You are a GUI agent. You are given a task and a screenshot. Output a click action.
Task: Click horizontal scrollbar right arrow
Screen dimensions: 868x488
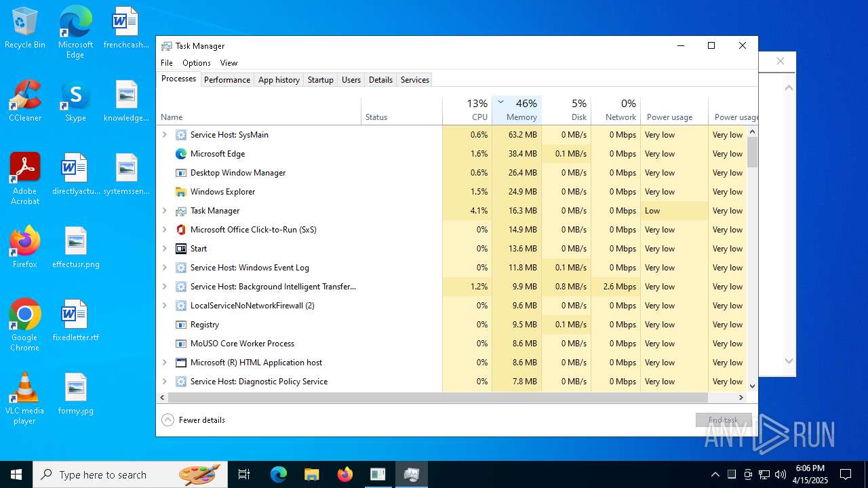[741, 398]
